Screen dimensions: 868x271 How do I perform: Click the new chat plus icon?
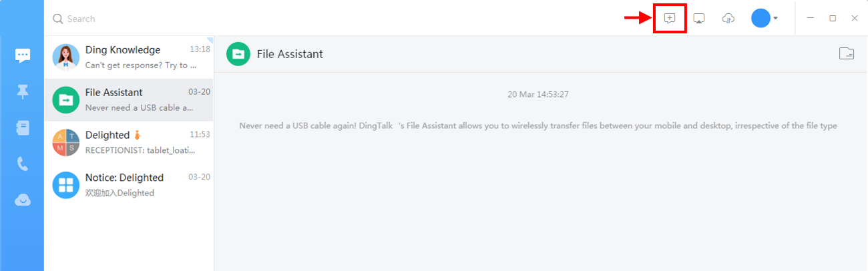[x=670, y=18]
